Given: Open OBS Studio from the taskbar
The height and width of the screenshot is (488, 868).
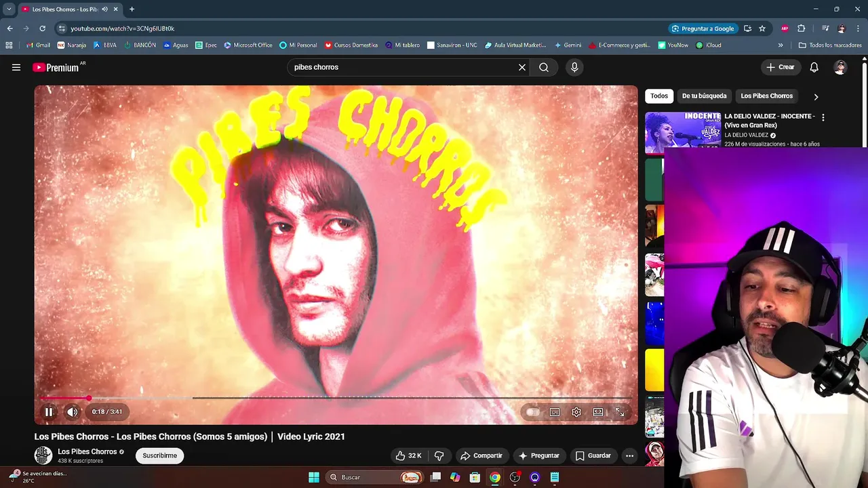Looking at the screenshot, I should click(x=515, y=477).
